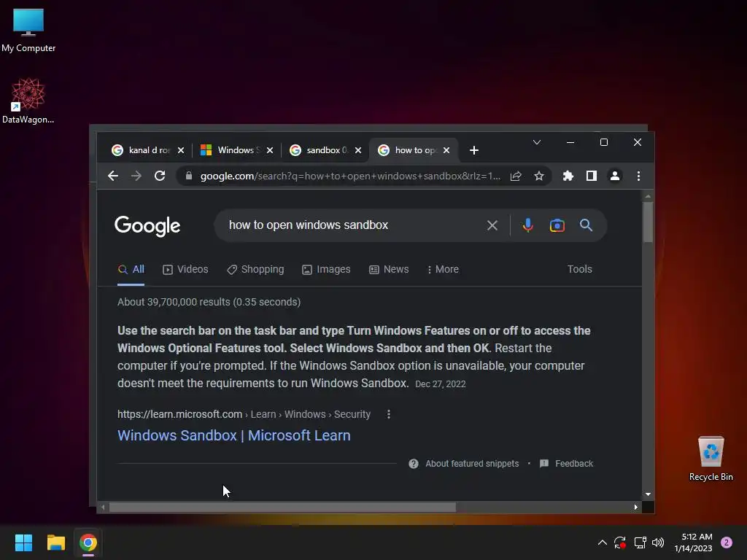
Task: Click the page's vertical scrollbar thumb
Action: (x=648, y=222)
